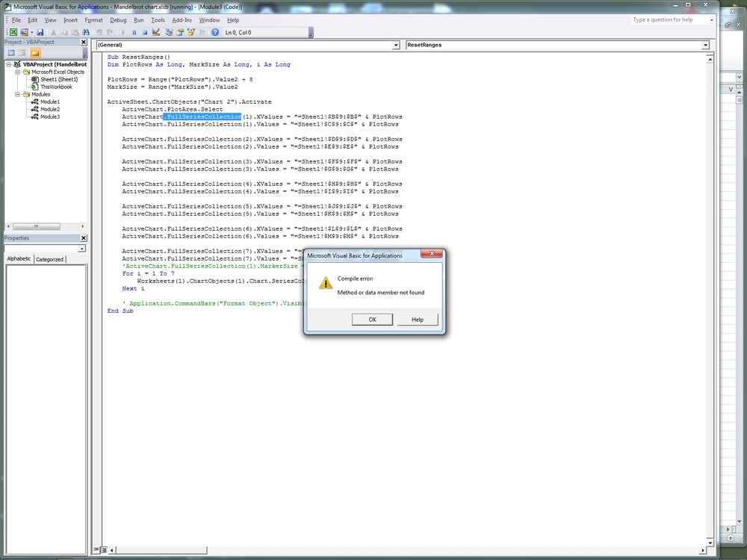Open the Tools menu
The image size is (747, 560).
(x=158, y=20)
